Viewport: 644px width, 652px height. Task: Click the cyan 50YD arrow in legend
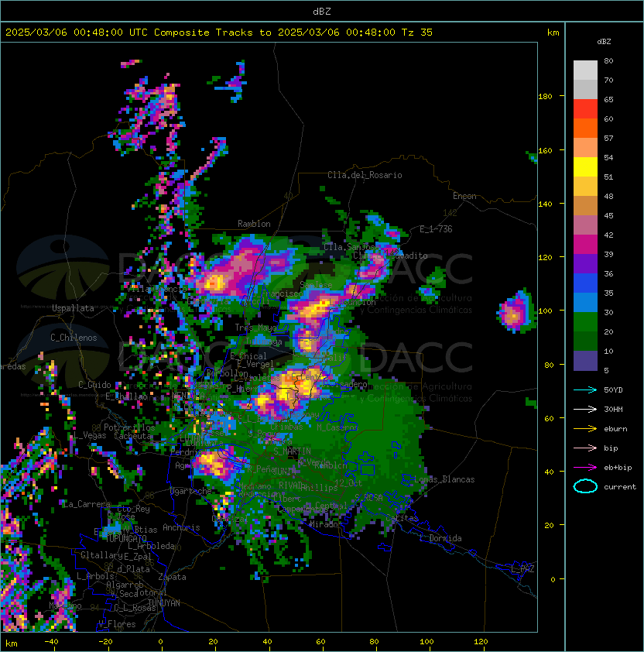coord(585,390)
